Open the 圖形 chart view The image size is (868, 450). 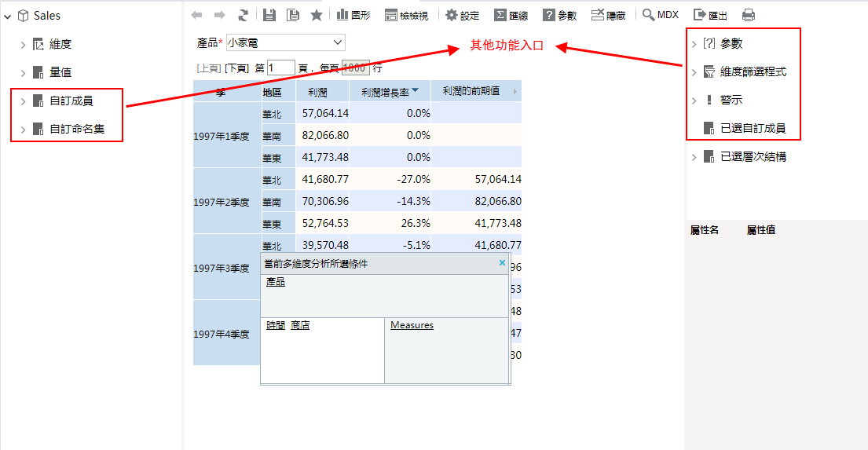coord(353,15)
